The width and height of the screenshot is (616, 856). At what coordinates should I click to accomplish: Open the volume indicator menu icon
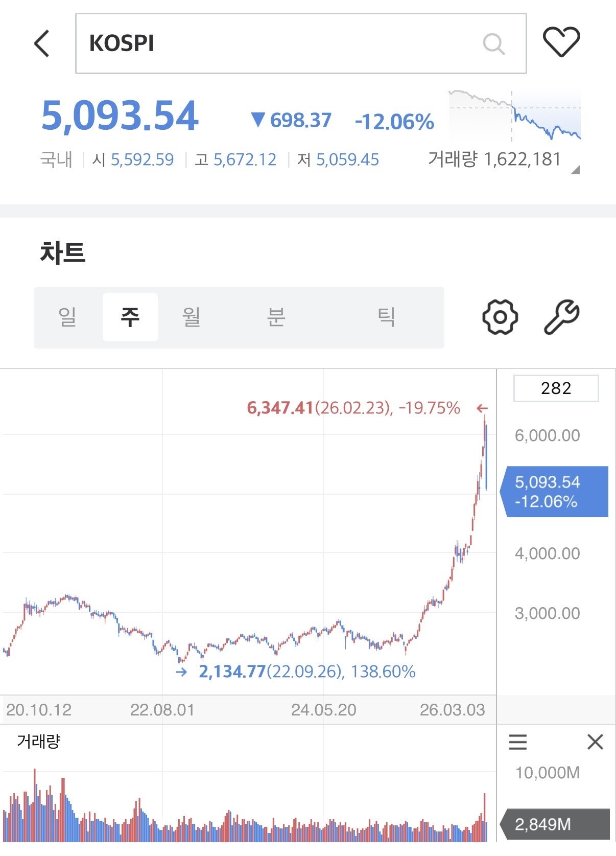pyautogui.click(x=518, y=742)
